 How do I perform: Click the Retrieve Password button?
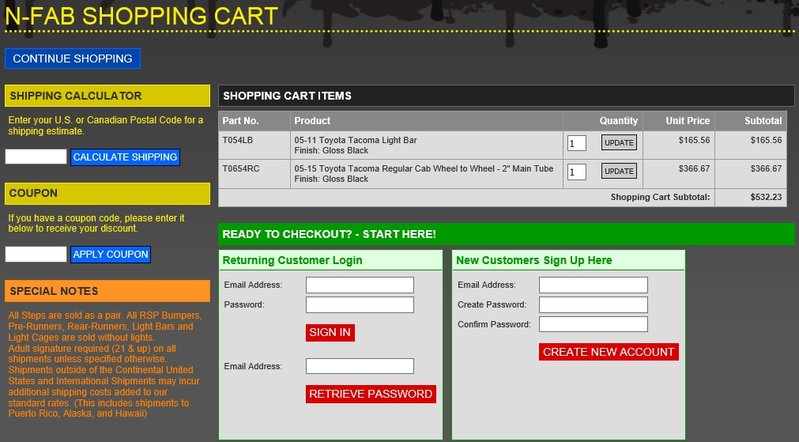(x=370, y=394)
